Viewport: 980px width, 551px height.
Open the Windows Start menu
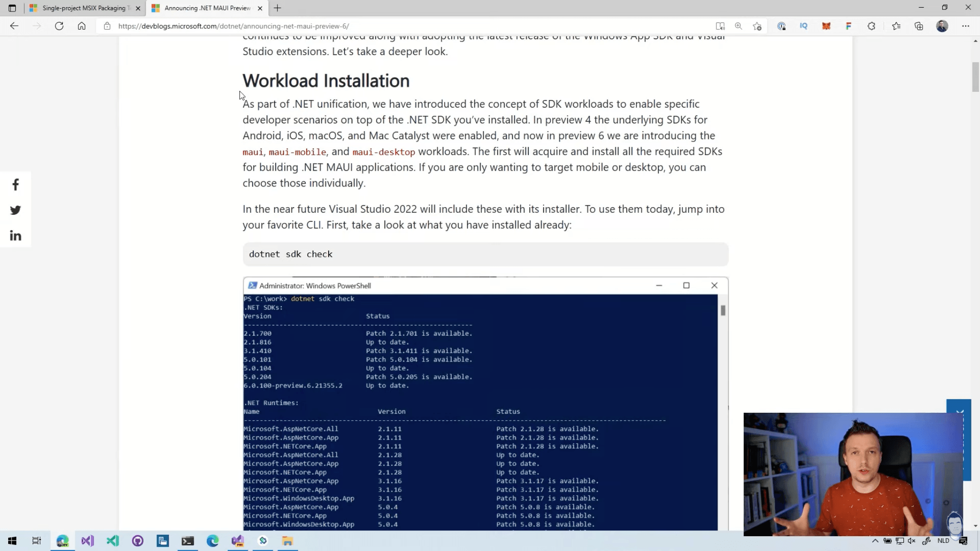pyautogui.click(x=12, y=541)
